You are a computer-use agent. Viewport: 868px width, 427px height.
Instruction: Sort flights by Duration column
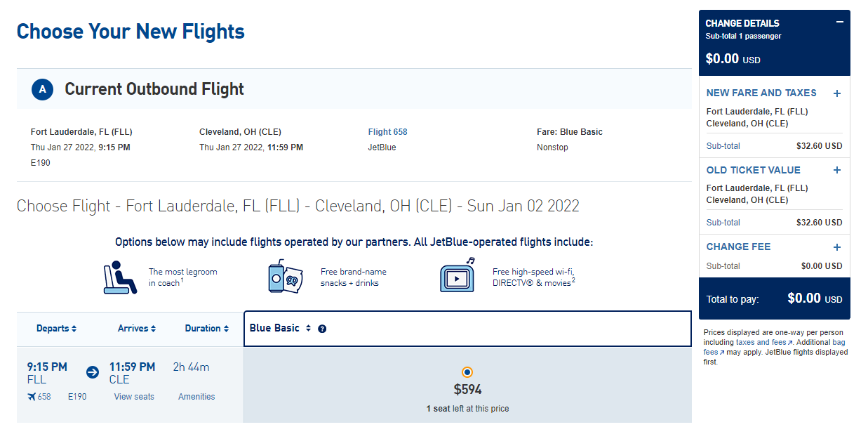207,329
